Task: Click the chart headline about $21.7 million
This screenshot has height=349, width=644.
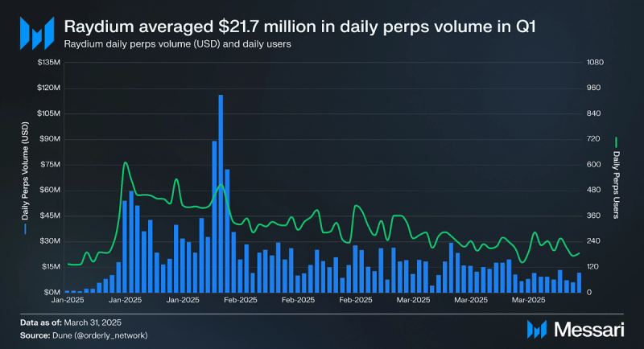Action: pos(299,27)
